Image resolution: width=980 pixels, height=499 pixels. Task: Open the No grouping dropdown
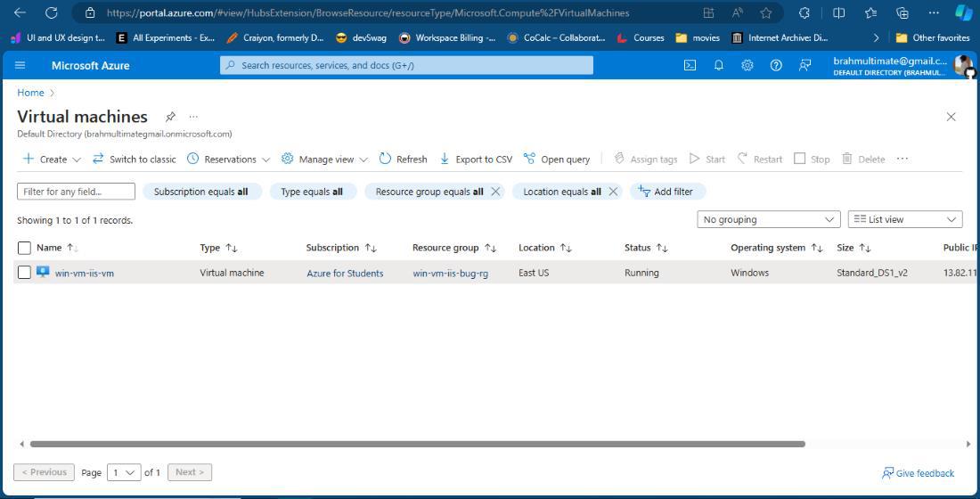point(768,219)
